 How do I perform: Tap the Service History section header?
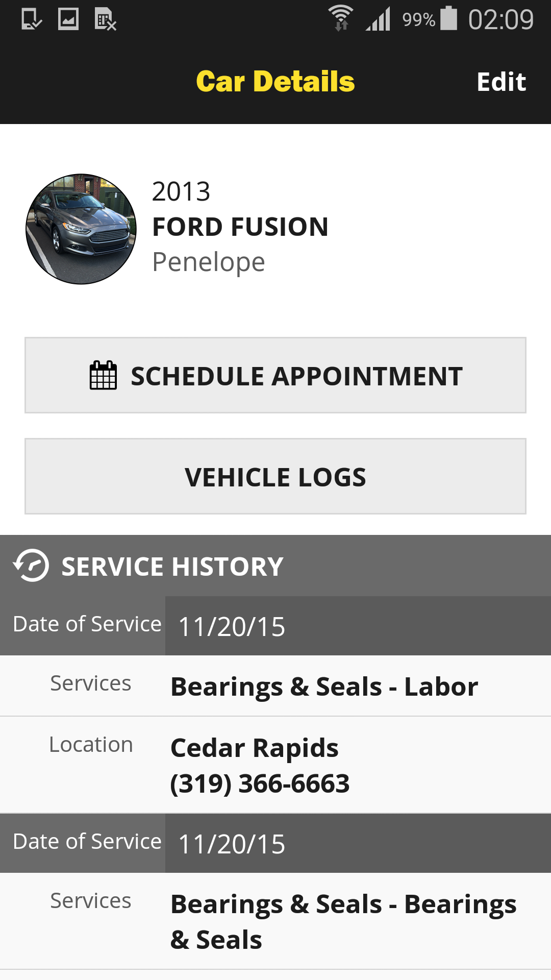pos(275,566)
